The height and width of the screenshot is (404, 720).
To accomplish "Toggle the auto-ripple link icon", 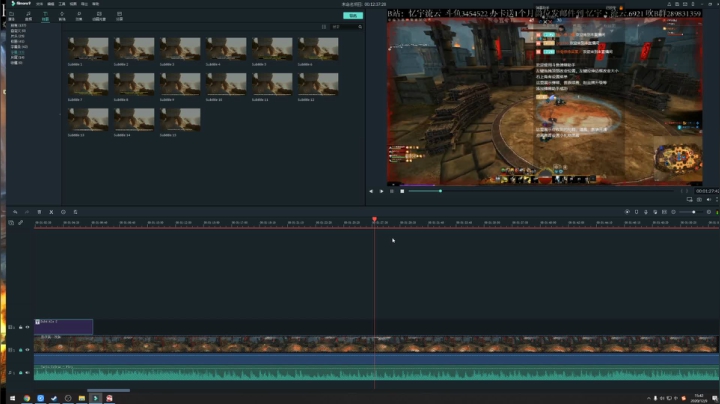I will click(21, 223).
